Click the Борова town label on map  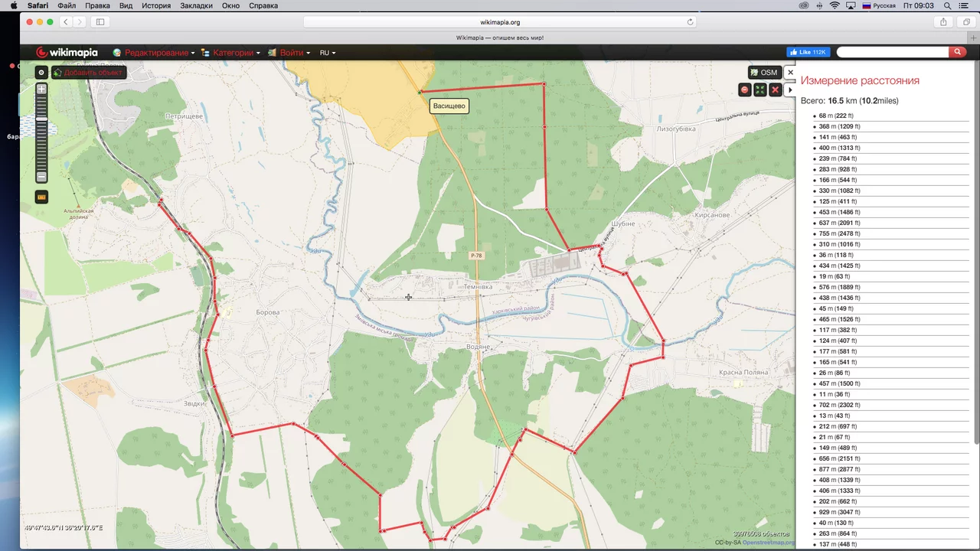(268, 312)
